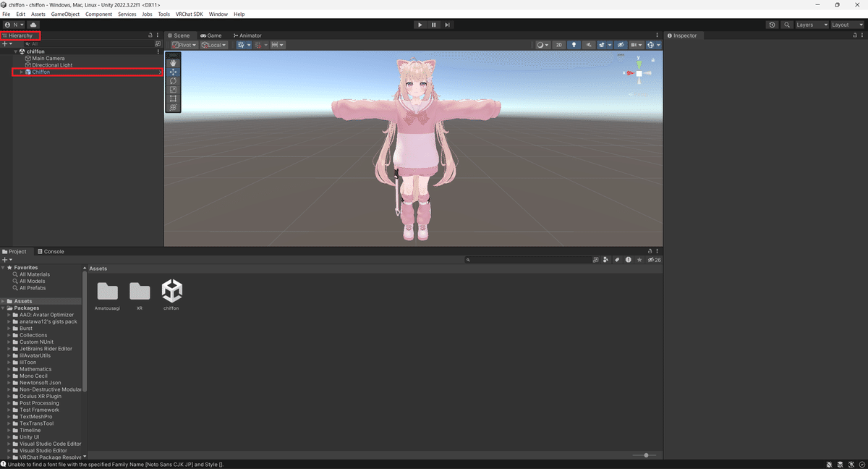Open Search by Log Type filter in Project
Screen dimensions: 868x469
[x=628, y=259]
